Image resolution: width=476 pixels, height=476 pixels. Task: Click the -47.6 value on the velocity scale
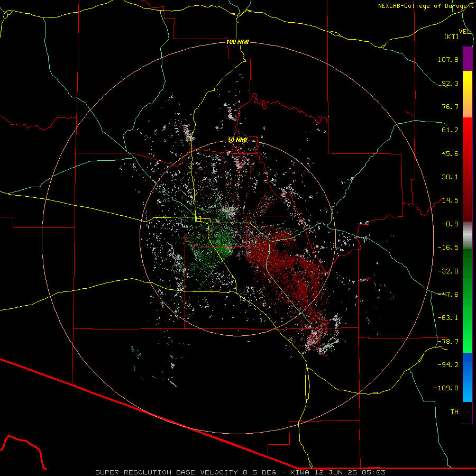pos(448,295)
